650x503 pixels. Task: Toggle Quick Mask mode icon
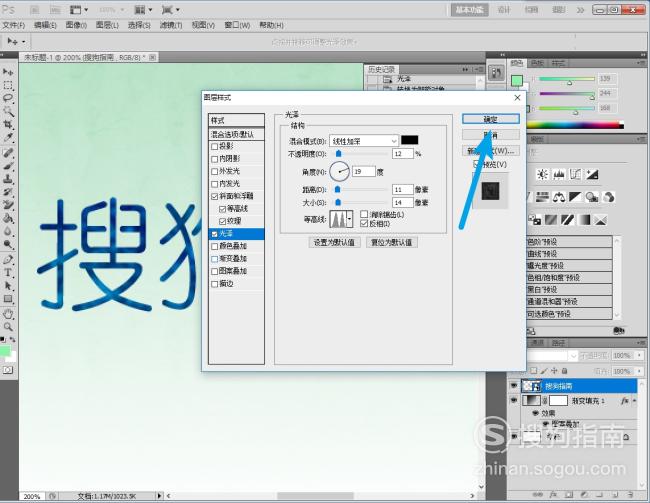(x=8, y=370)
